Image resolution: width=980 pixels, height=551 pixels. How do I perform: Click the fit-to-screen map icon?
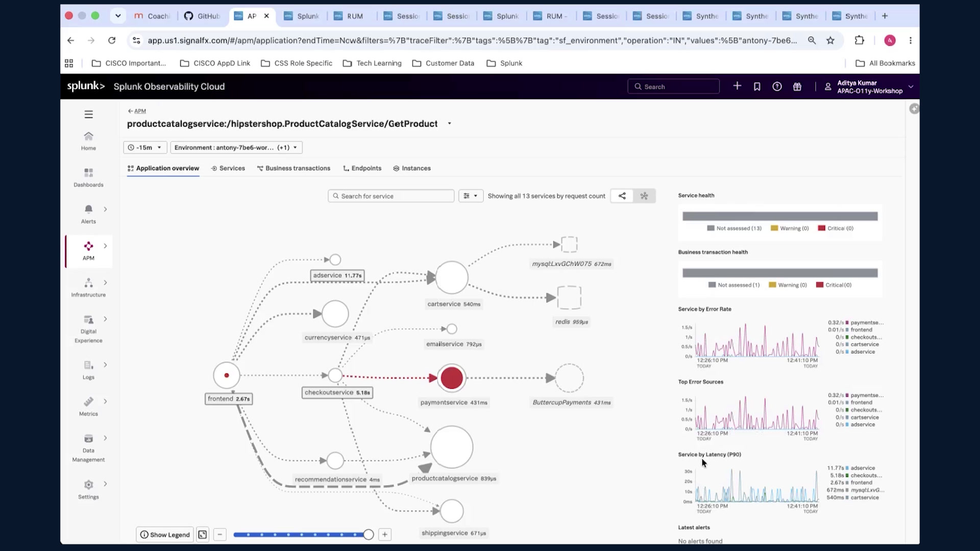pos(203,535)
